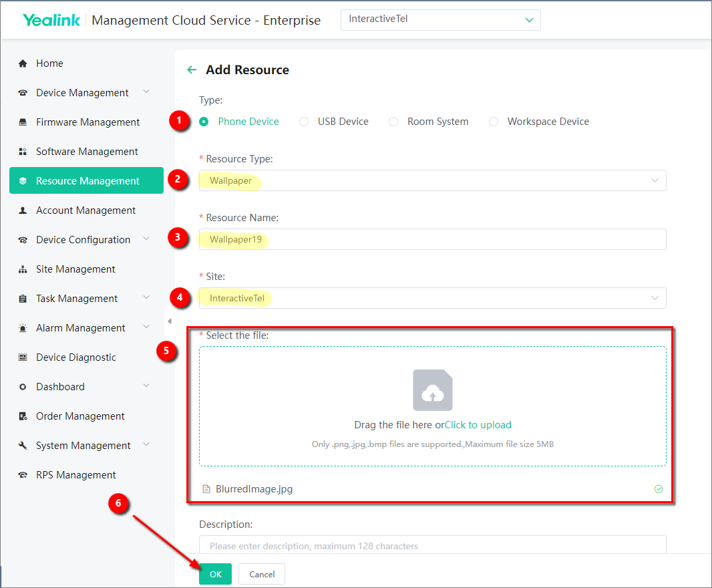Click the Software Management sidebar icon
The height and width of the screenshot is (588, 712).
pos(23,152)
